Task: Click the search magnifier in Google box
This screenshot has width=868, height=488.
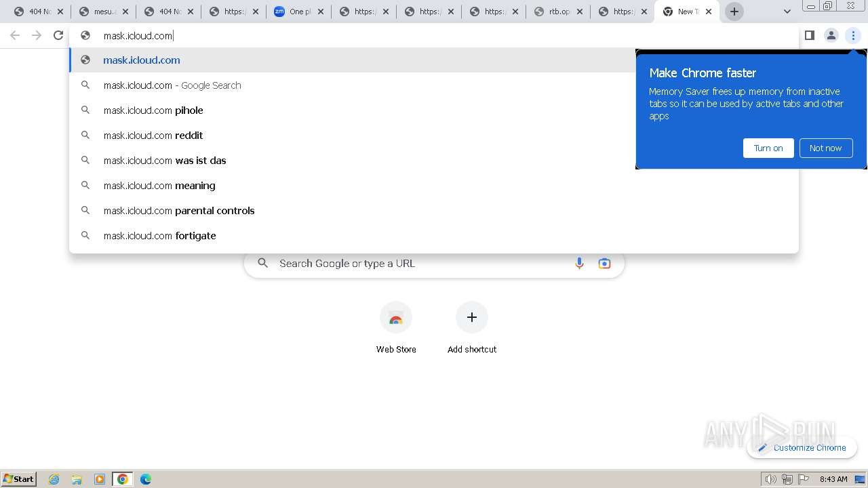Action: (263, 263)
